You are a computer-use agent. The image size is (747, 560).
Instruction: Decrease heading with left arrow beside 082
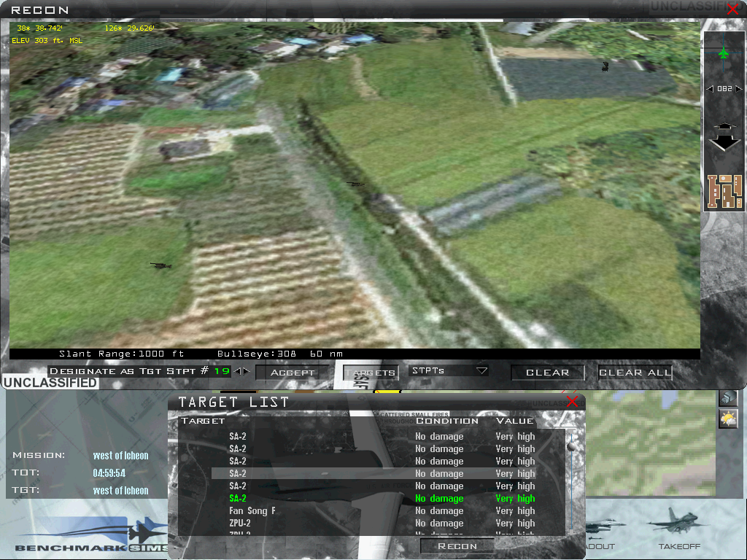[x=709, y=89]
